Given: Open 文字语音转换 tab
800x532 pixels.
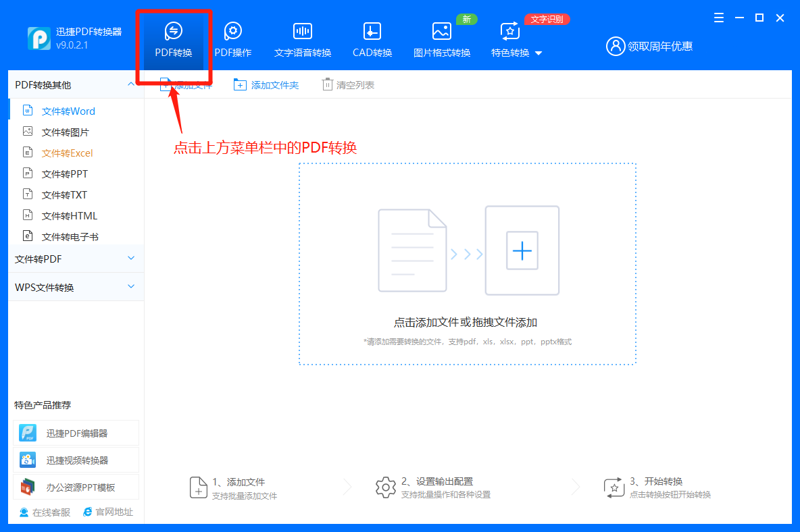Looking at the screenshot, I should tap(303, 41).
